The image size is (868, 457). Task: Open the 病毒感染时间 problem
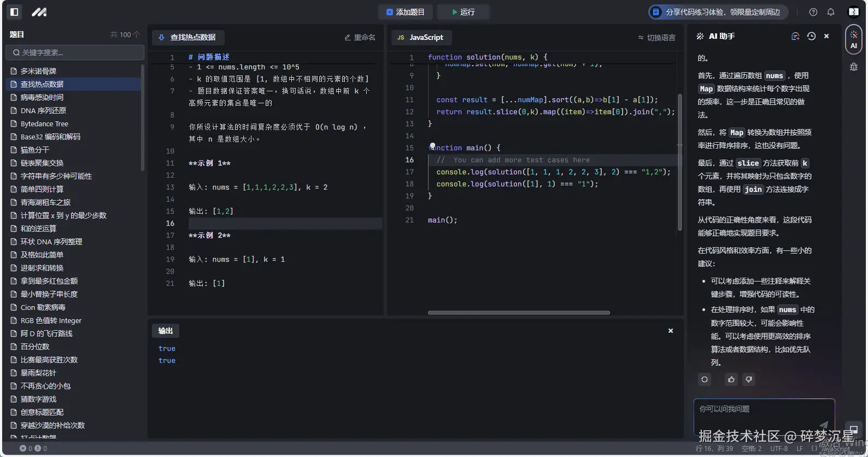73,97
